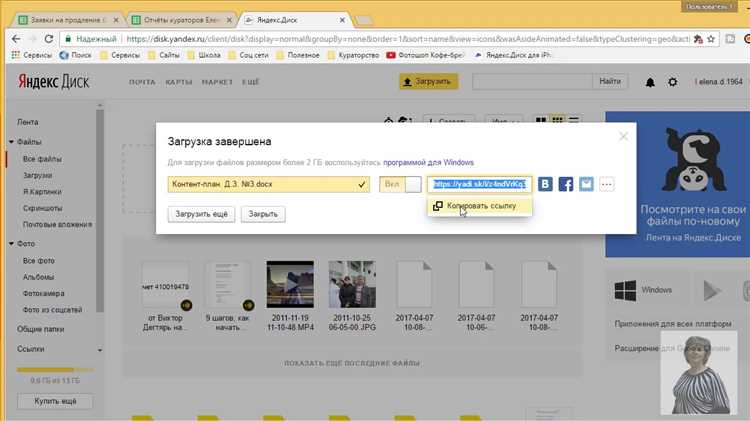
Task: Switch to large tiles view
Action: click(542, 121)
